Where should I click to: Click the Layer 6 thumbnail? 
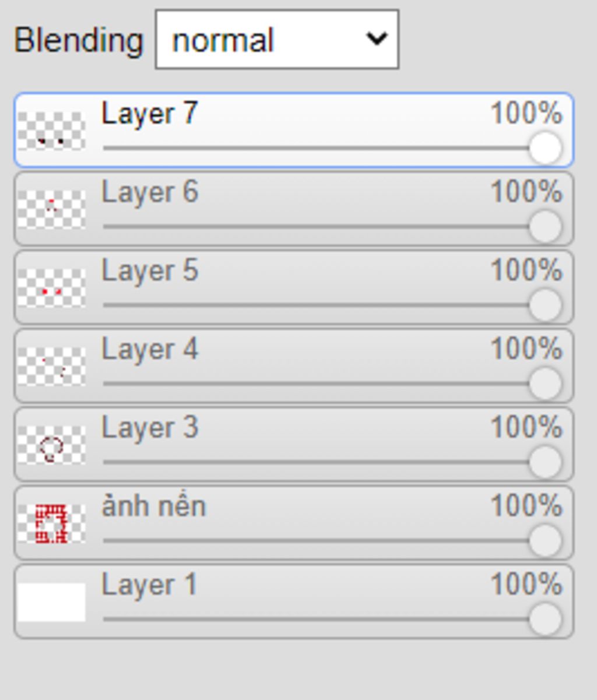(x=51, y=209)
